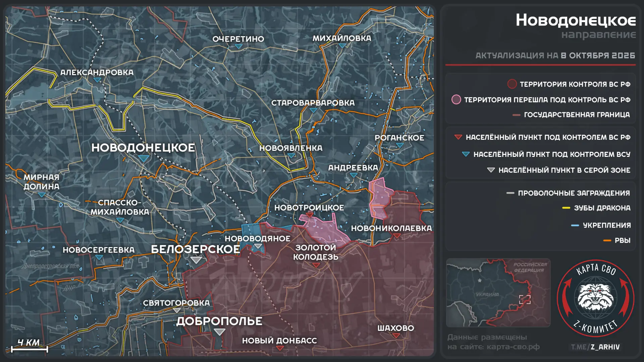Click the orange РВЫ legend line
The image size is (644, 362).
click(x=607, y=241)
